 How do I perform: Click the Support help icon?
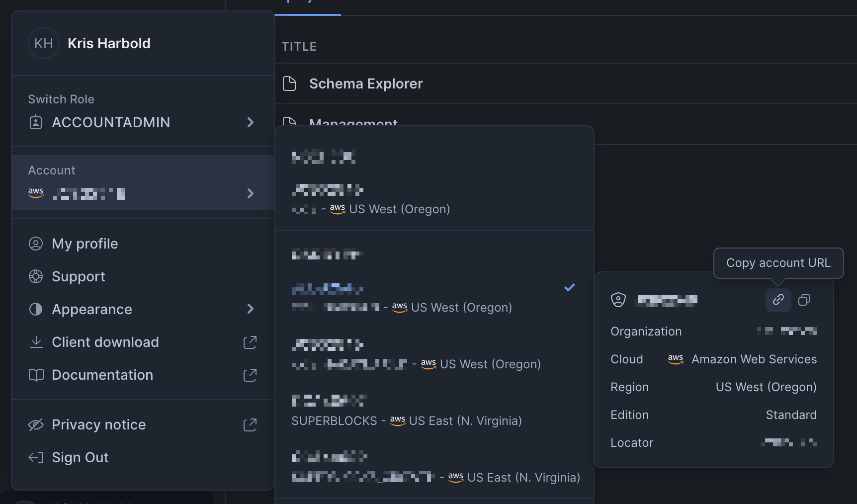(x=35, y=276)
